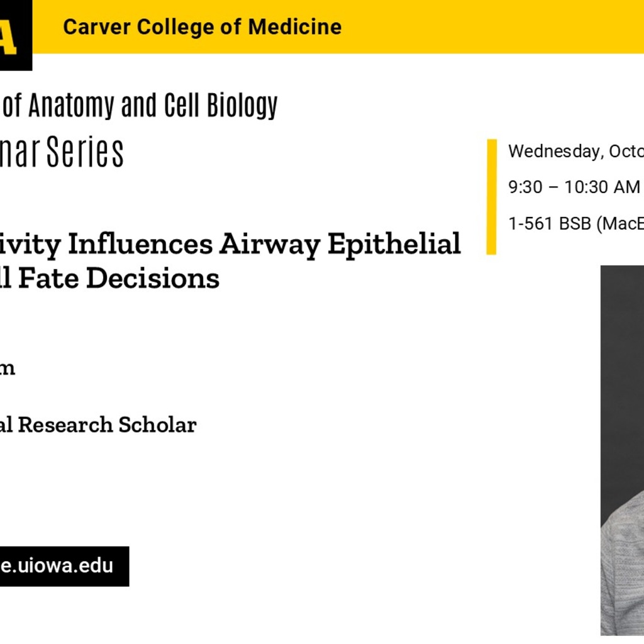Click the speaker's photo
The image size is (644, 644).
621,450
